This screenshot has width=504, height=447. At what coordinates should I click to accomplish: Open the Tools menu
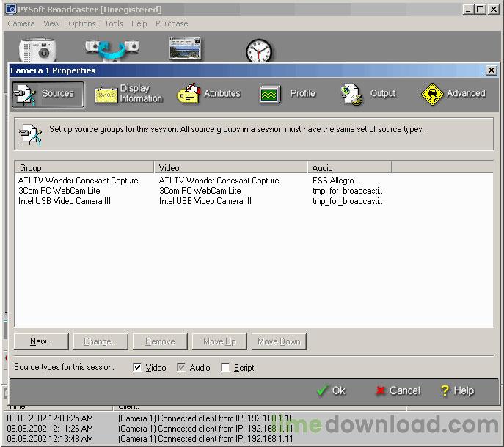114,23
